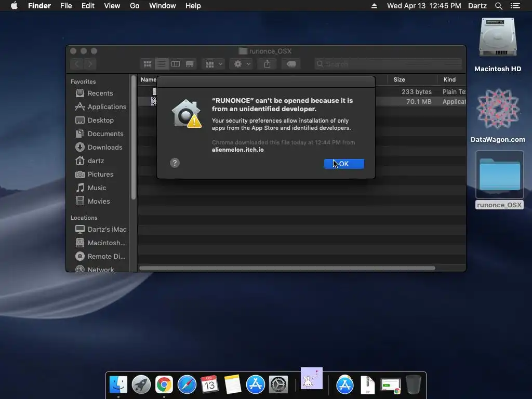Go forward in Finder window
Screen dimensions: 532x399
[x=90, y=64]
